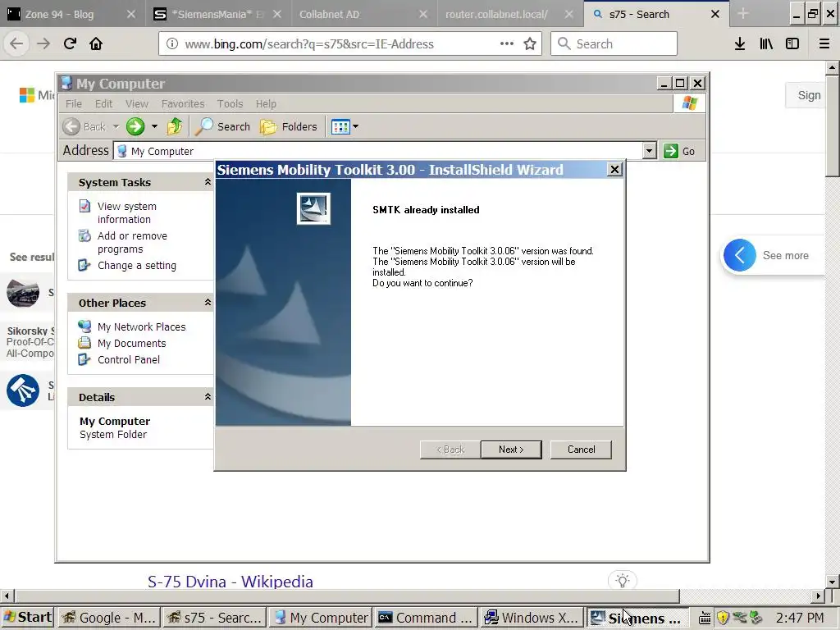Click the My Computer address field
The width and height of the screenshot is (840, 630).
377,151
